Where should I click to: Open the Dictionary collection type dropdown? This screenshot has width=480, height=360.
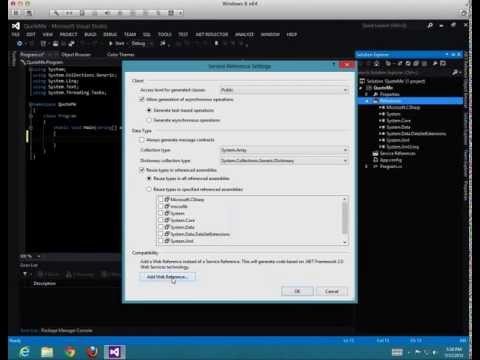pos(284,161)
